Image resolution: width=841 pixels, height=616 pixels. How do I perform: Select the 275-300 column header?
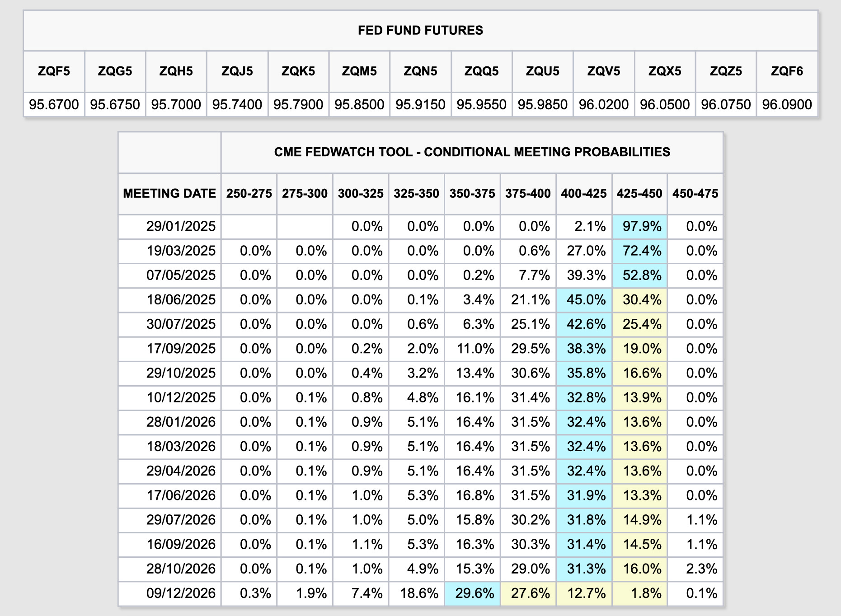pyautogui.click(x=305, y=194)
